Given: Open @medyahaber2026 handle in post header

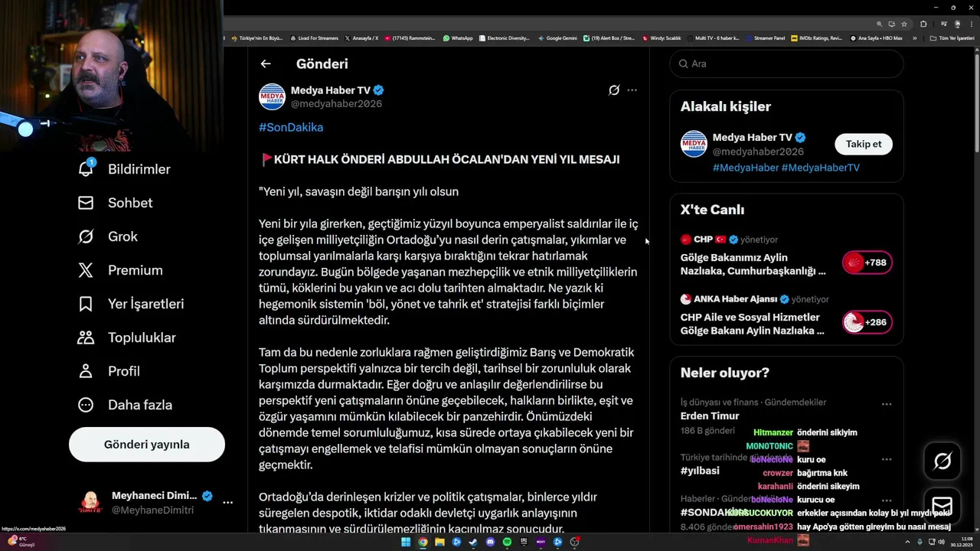Looking at the screenshot, I should click(336, 104).
